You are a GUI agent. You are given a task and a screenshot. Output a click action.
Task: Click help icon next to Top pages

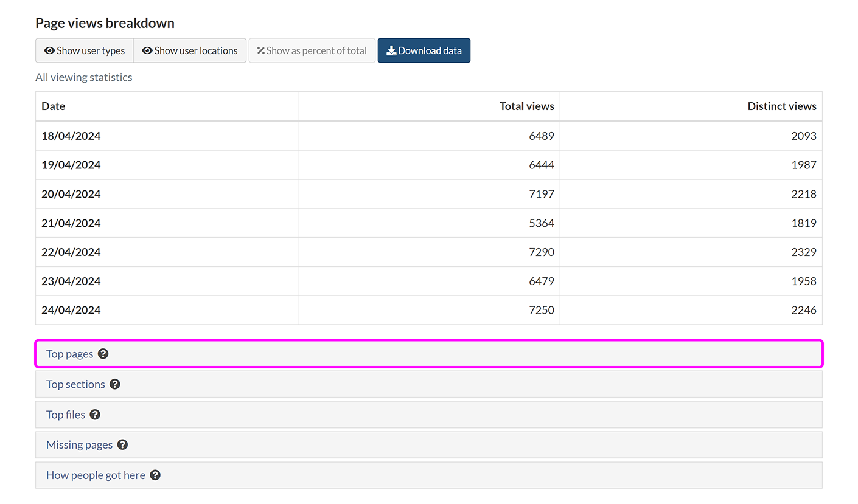pyautogui.click(x=103, y=354)
